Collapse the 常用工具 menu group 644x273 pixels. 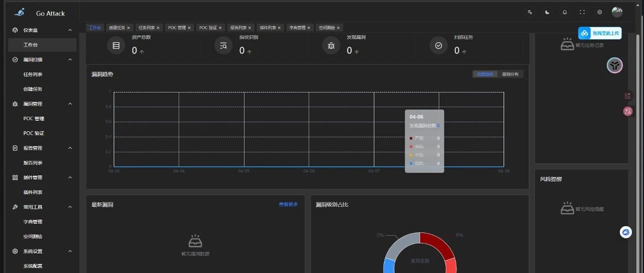[70, 207]
